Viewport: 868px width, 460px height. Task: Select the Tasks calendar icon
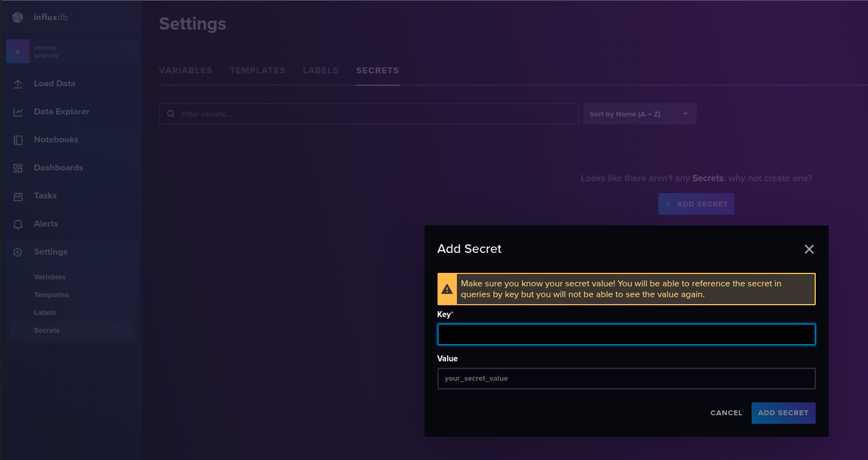coord(18,196)
